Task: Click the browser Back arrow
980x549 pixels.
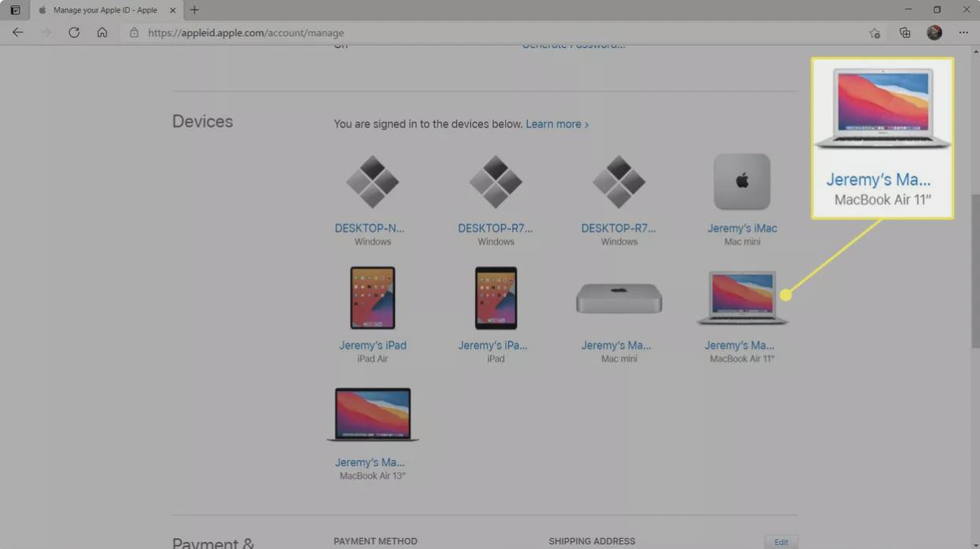Action: (x=17, y=33)
